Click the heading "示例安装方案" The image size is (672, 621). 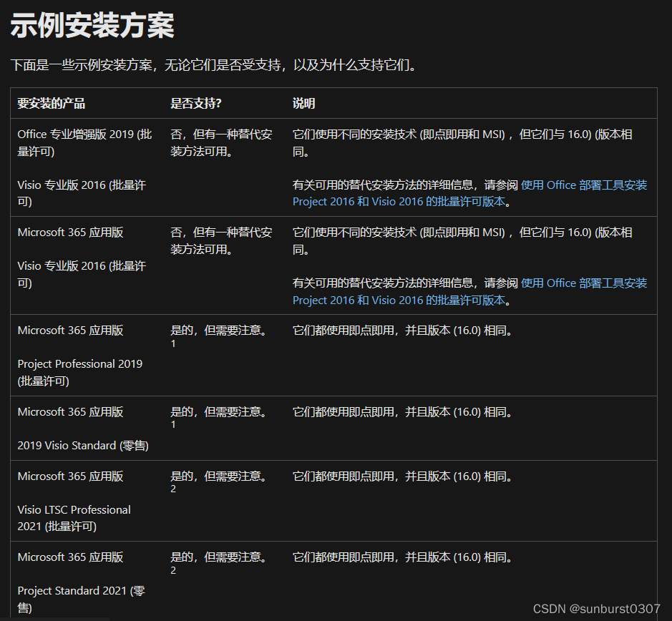(92, 25)
